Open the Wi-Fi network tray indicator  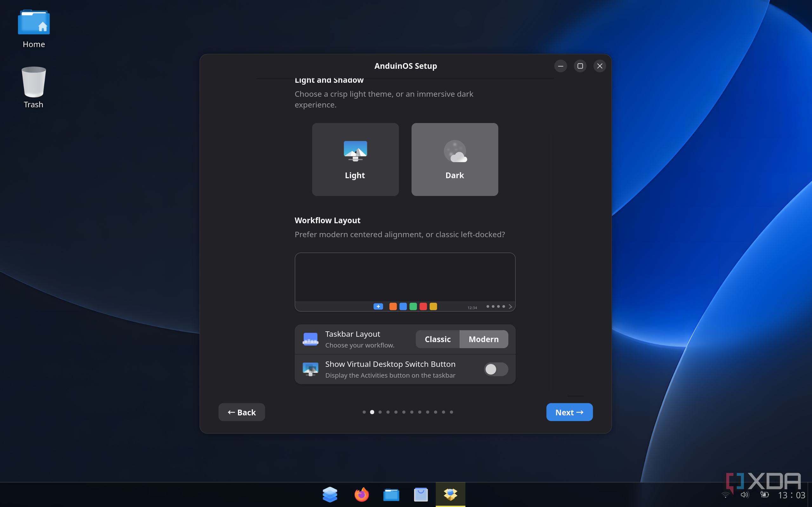click(x=725, y=495)
